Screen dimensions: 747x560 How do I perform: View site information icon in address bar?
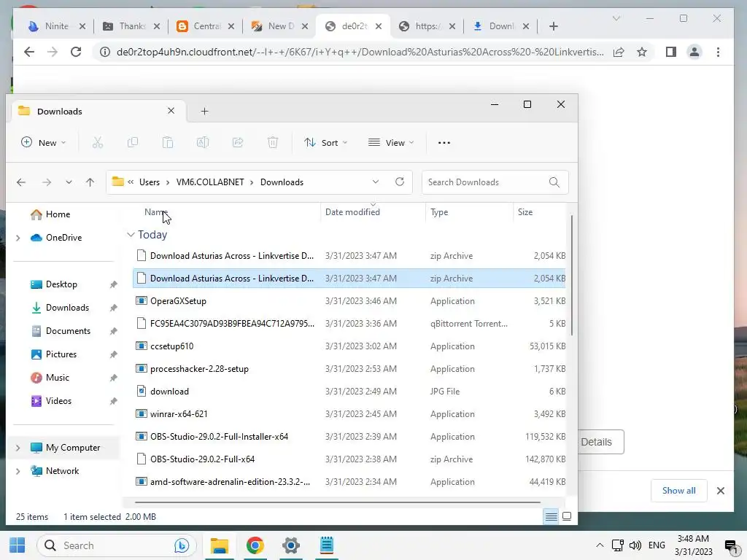coord(105,52)
